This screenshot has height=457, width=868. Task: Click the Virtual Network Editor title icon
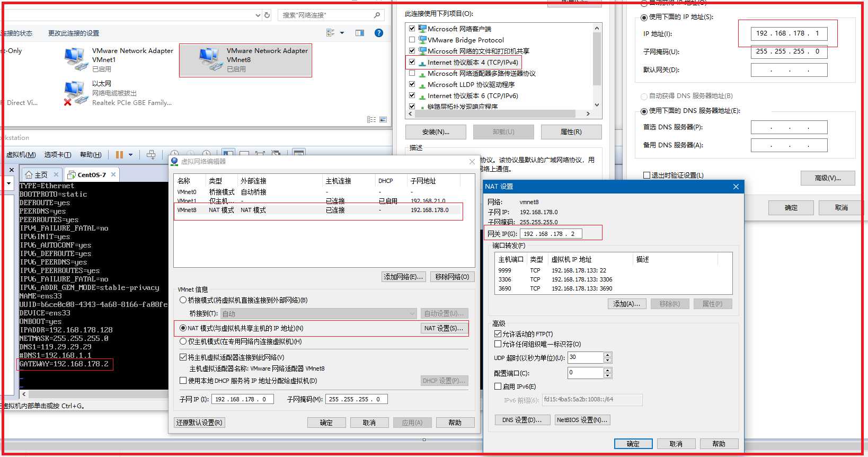[174, 161]
